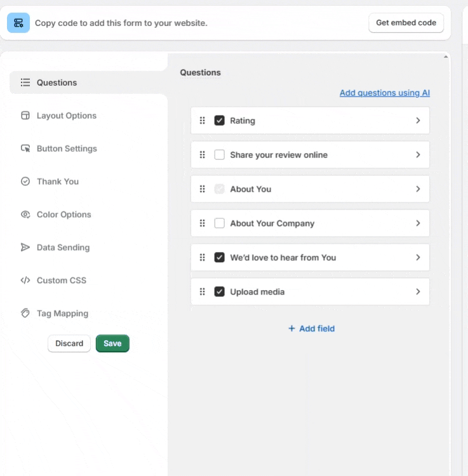Click the Get embed code button
The height and width of the screenshot is (476, 468).
406,23
